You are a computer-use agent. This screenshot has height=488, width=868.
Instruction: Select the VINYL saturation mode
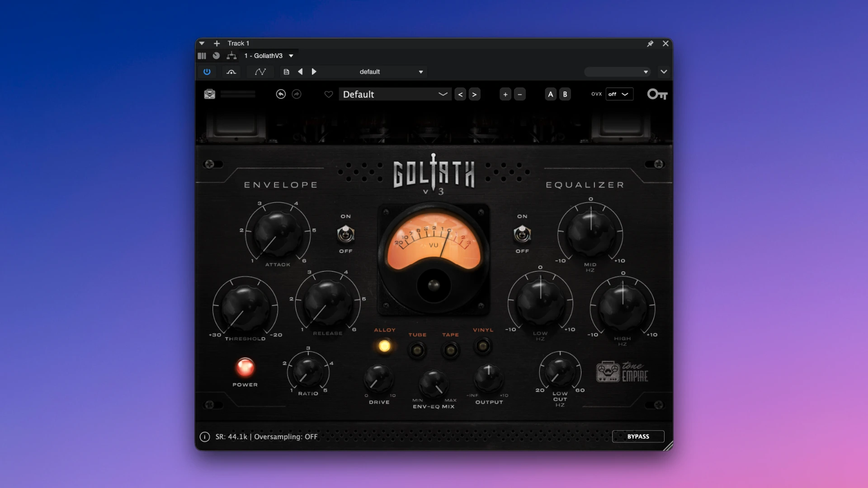pyautogui.click(x=483, y=346)
